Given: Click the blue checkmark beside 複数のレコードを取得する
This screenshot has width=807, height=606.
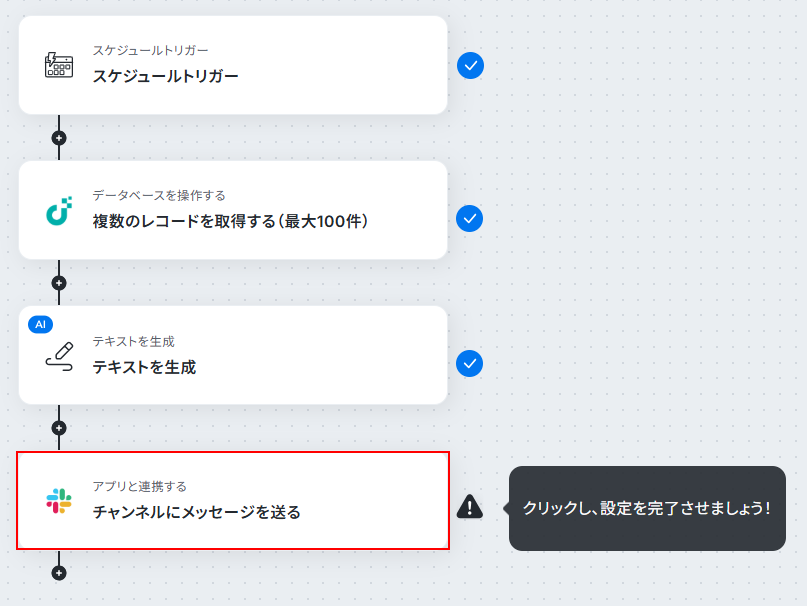Looking at the screenshot, I should pyautogui.click(x=469, y=218).
